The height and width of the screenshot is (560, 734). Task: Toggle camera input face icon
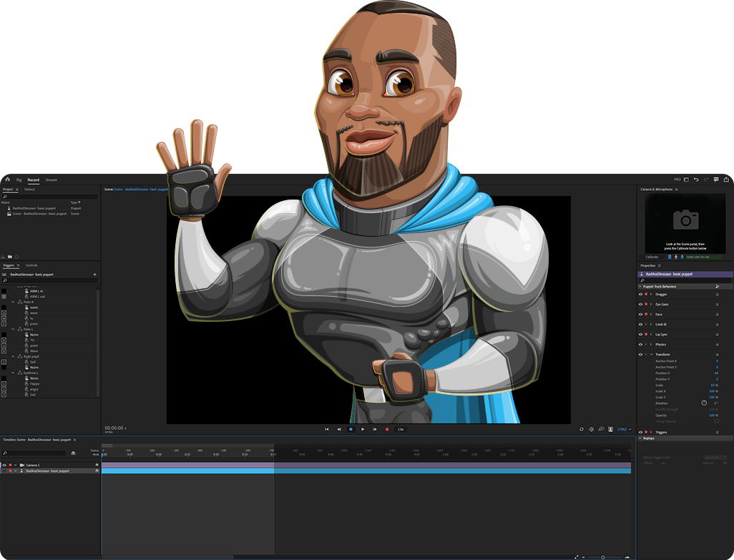[x=670, y=256]
